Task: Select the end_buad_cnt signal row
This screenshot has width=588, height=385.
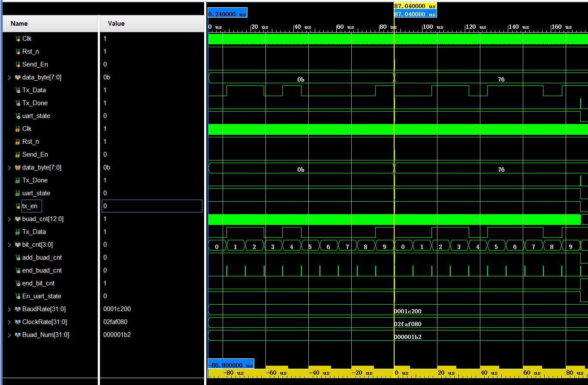Action: click(42, 270)
